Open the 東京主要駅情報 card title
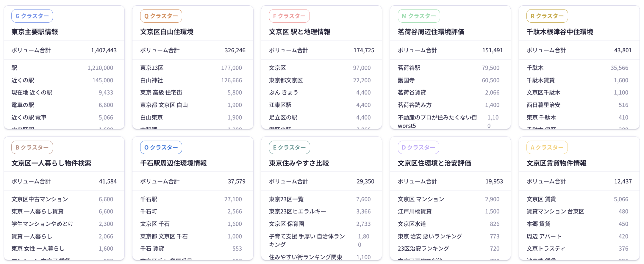 click(35, 32)
